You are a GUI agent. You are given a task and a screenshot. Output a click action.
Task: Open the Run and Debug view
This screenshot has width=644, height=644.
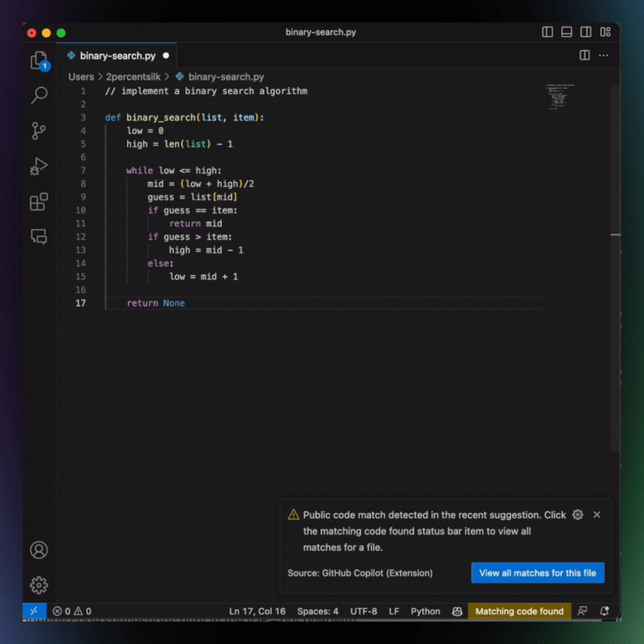pyautogui.click(x=39, y=167)
